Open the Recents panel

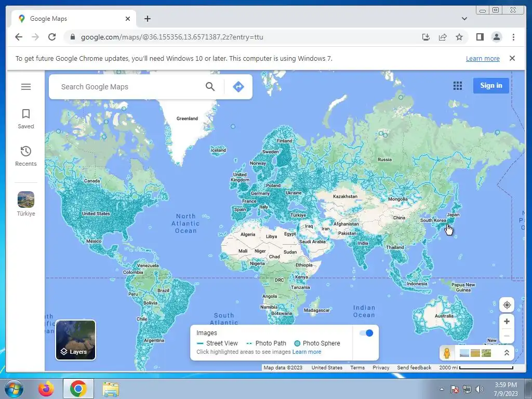(x=26, y=156)
